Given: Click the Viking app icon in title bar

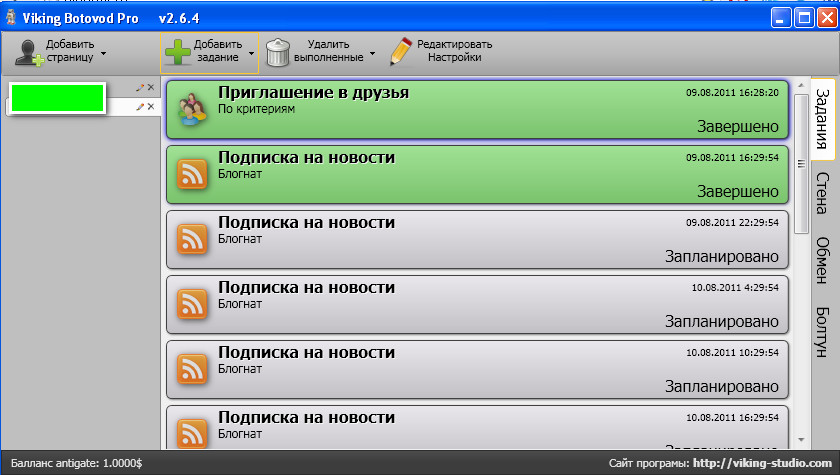Looking at the screenshot, I should (11, 18).
